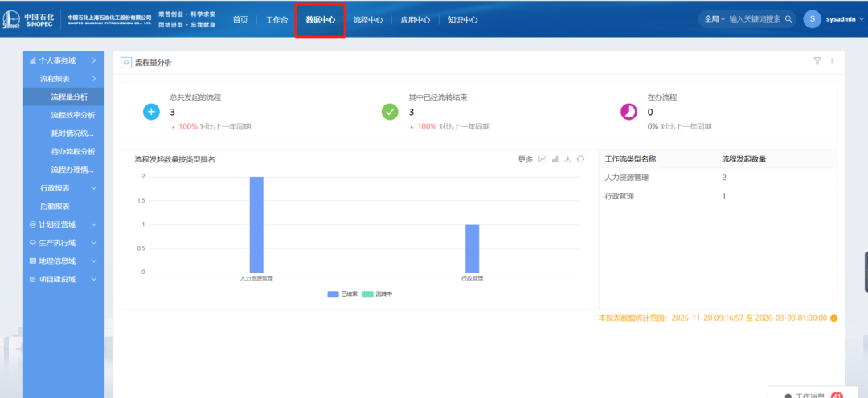Click the chart refresh icon
This screenshot has width=868, height=398.
click(x=580, y=159)
